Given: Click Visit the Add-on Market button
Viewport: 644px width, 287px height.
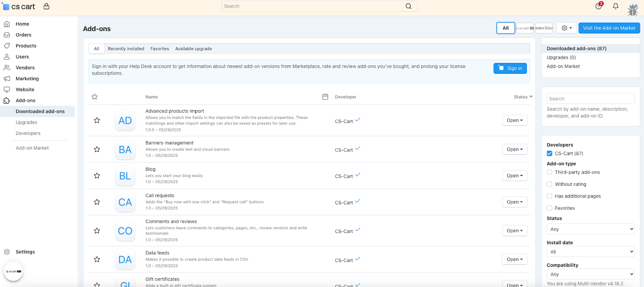Looking at the screenshot, I should tap(609, 28).
